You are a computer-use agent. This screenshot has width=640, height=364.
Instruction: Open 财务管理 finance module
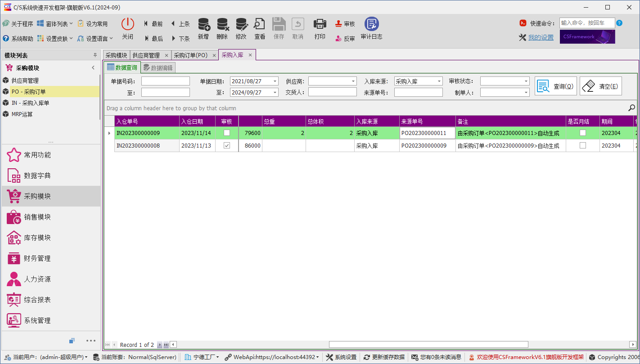51,258
